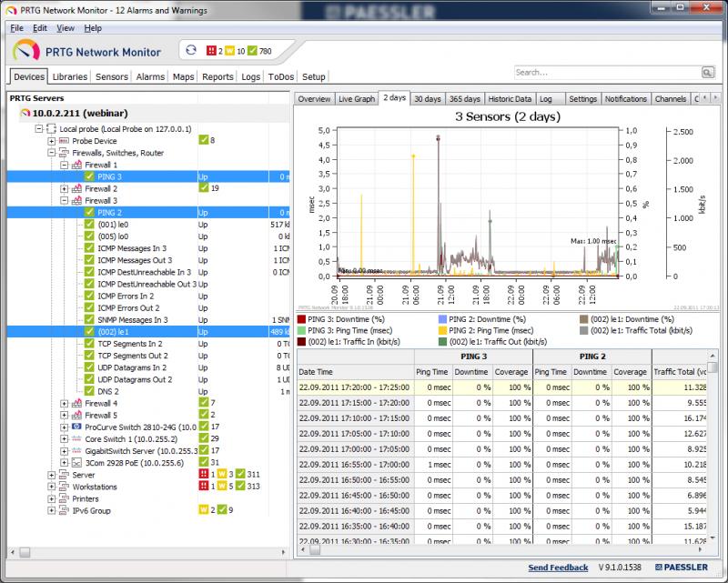Click the Send Feedback link

(558, 568)
